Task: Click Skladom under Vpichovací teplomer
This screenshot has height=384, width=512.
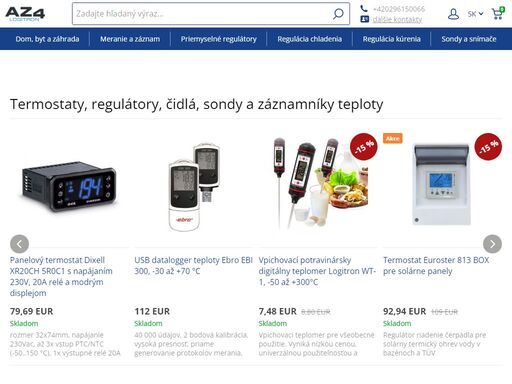Action: coord(273,323)
